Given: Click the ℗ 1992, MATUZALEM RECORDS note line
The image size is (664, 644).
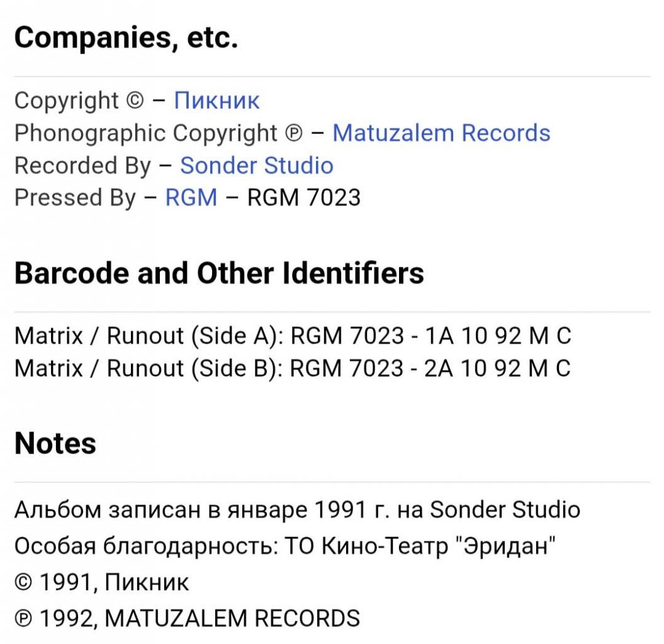Looking at the screenshot, I should click(x=187, y=618).
